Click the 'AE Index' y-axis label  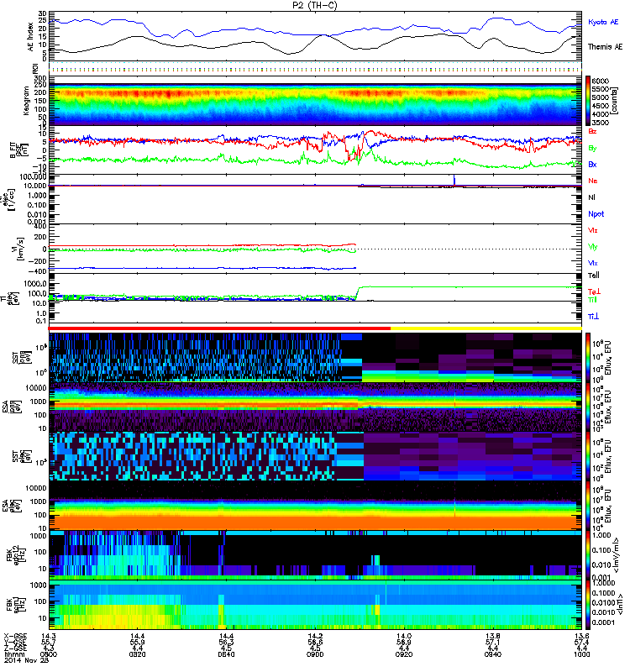coord(30,37)
